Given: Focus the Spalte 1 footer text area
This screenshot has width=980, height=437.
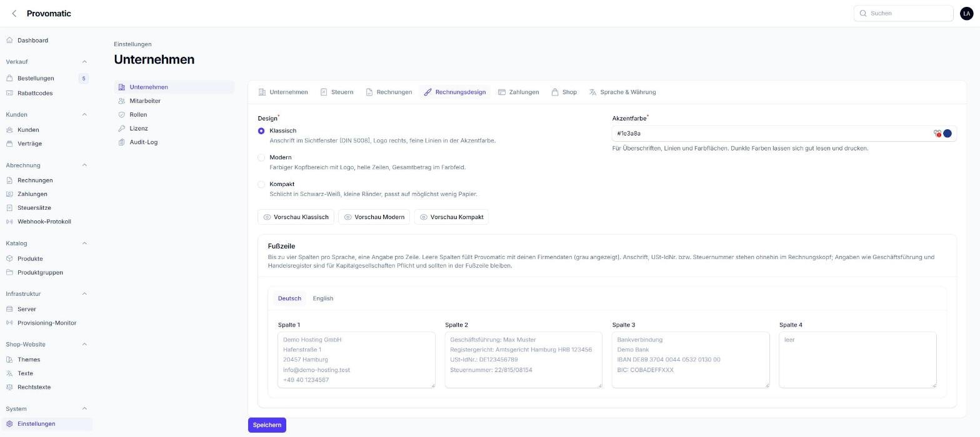Looking at the screenshot, I should click(x=356, y=360).
